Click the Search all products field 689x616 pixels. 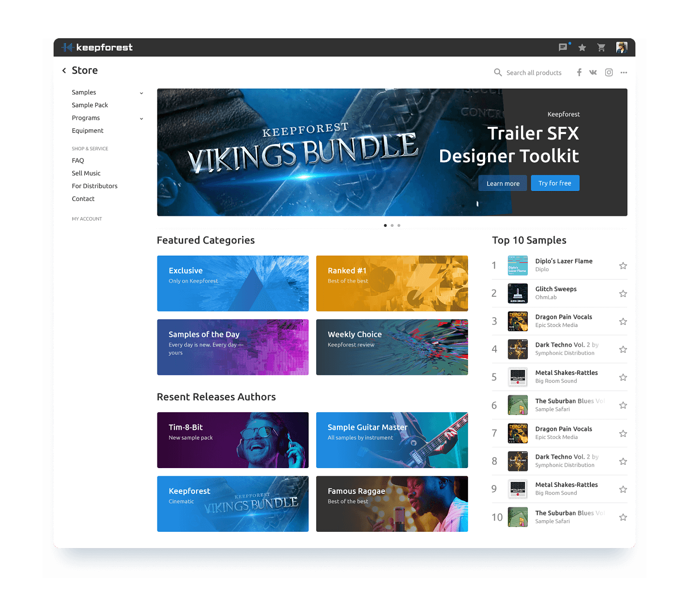[533, 73]
